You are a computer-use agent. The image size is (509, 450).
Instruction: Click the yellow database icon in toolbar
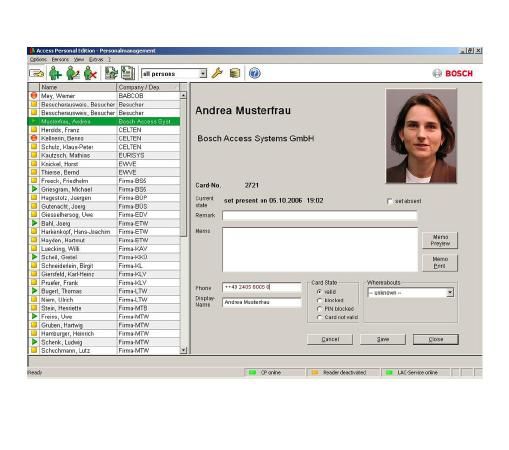[x=235, y=73]
